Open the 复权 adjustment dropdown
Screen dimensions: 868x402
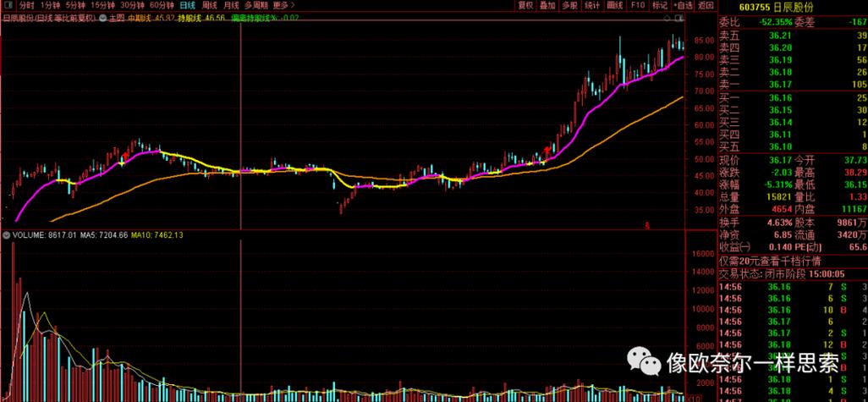tap(525, 5)
